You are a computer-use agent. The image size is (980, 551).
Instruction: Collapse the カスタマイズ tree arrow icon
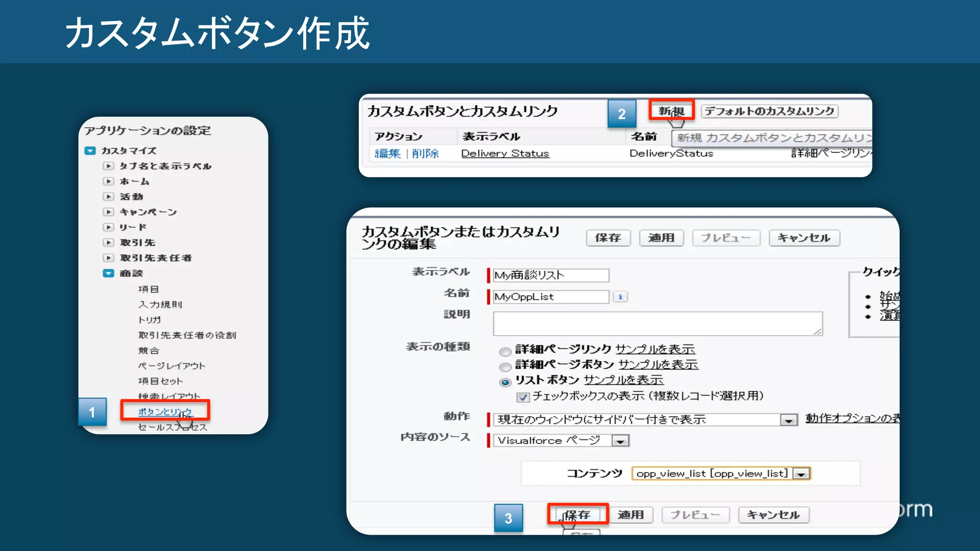pos(90,151)
